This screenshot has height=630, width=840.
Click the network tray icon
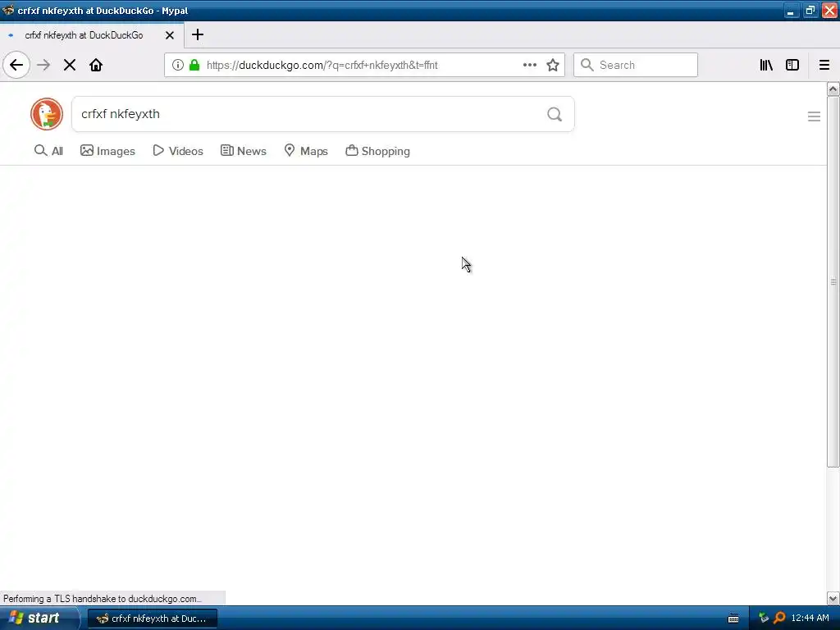(764, 619)
